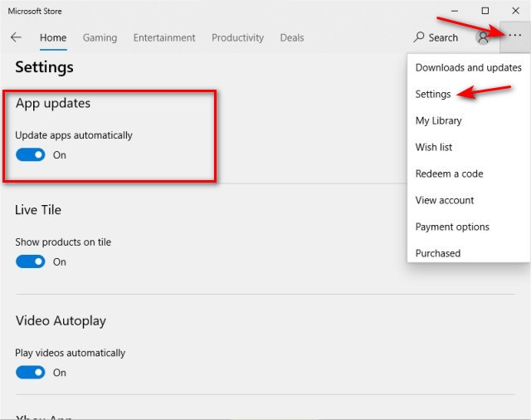Turn off Update apps automatically toggle
Image resolution: width=531 pixels, height=420 pixels.
point(30,154)
